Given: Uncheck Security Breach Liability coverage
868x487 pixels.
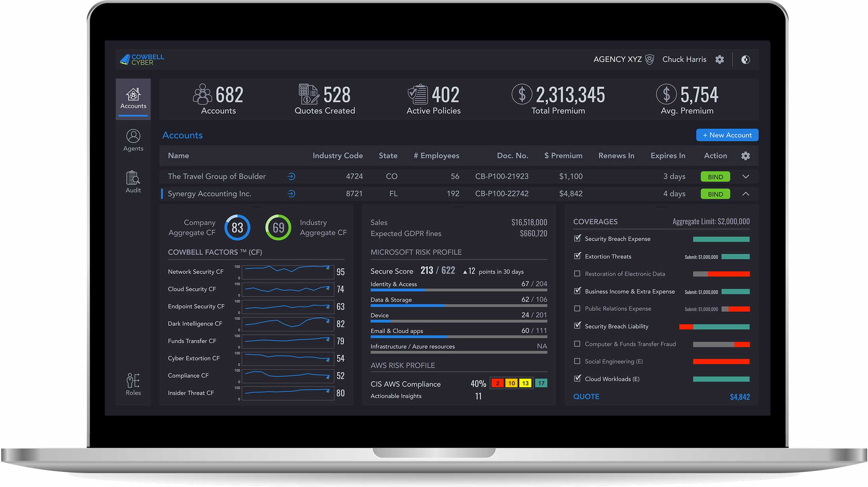Looking at the screenshot, I should (x=577, y=326).
